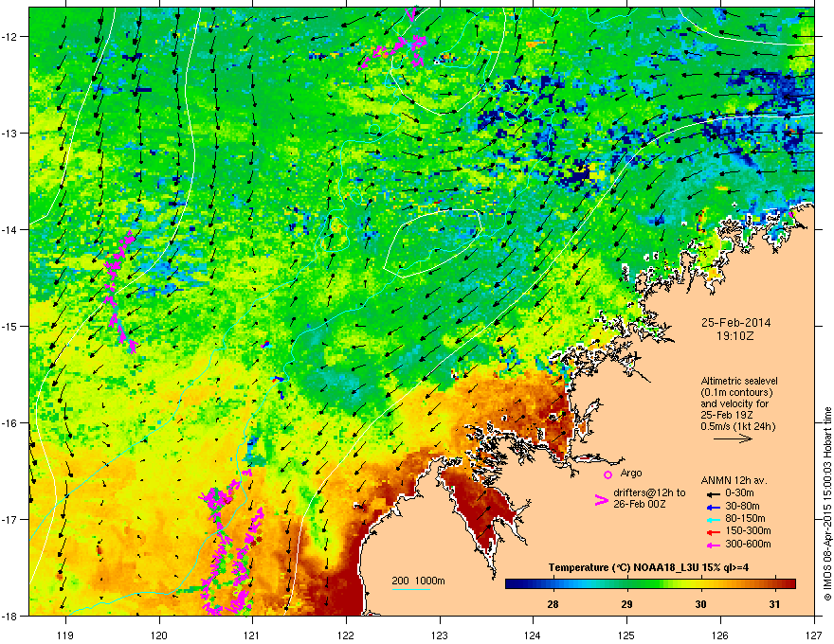The width and height of the screenshot is (834, 644).
Task: Click the 0.5m/s velocity scale arrow
Action: 733,438
